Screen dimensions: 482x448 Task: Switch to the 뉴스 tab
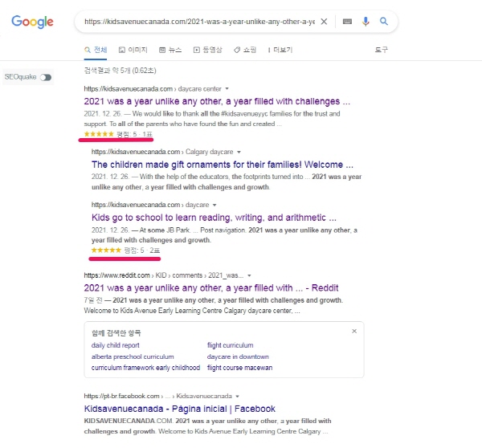(170, 50)
